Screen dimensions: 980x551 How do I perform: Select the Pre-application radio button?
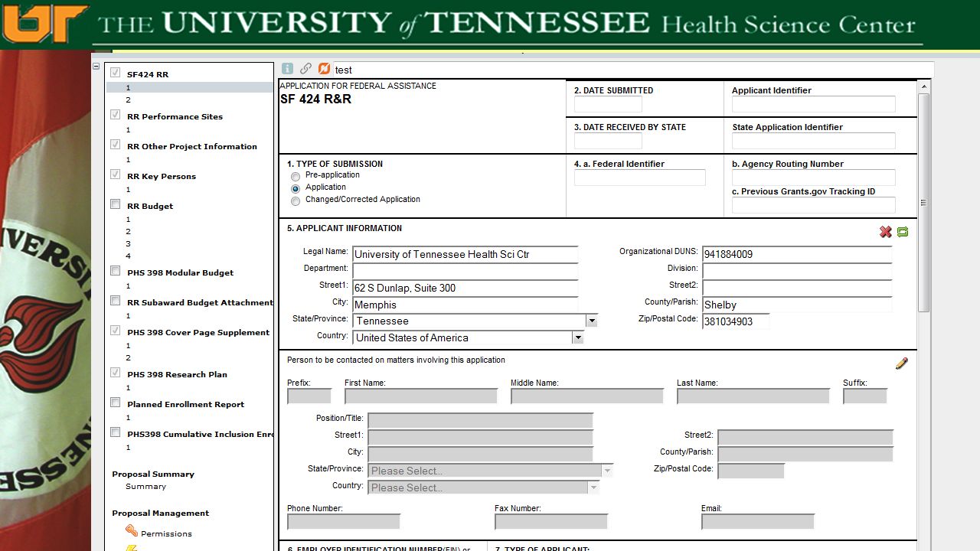[296, 177]
